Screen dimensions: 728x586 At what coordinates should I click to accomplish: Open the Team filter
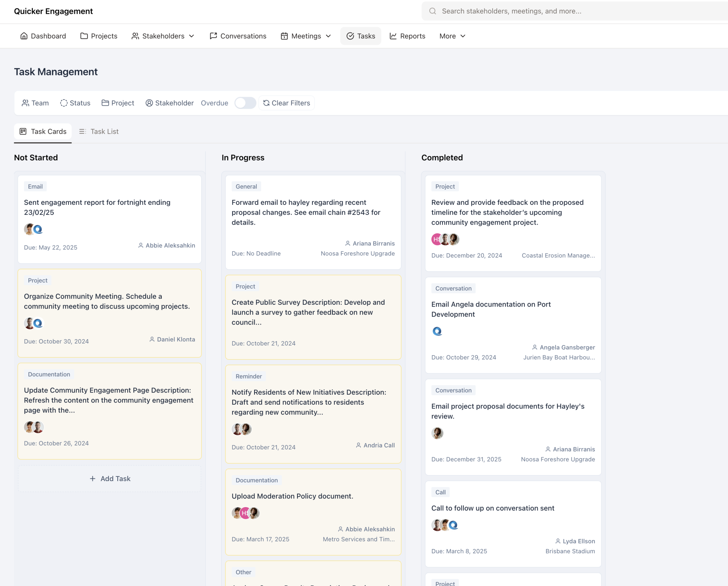click(35, 103)
